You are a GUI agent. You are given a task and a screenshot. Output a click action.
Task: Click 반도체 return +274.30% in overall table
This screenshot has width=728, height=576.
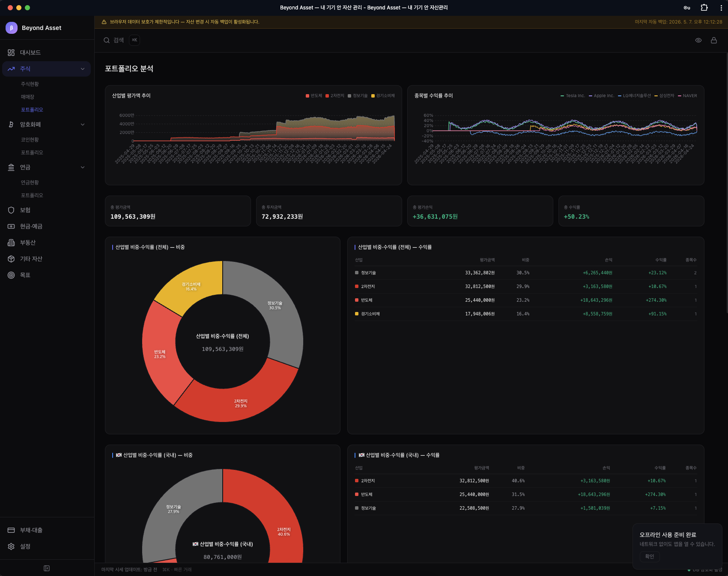[656, 300]
